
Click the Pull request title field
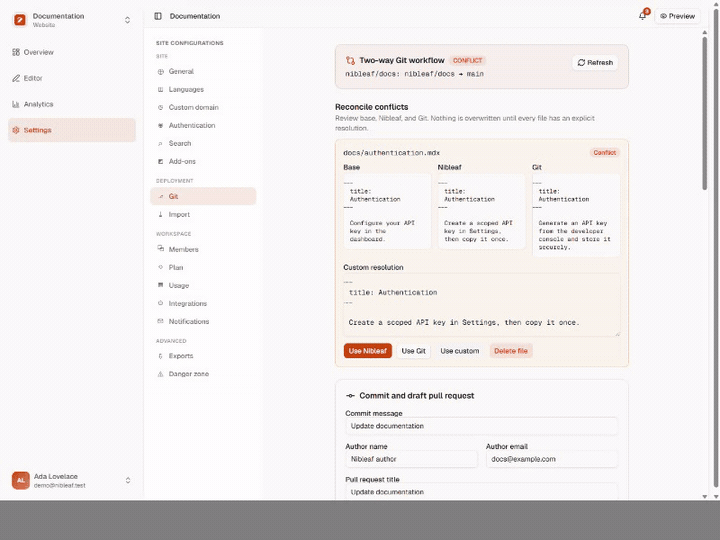482,492
